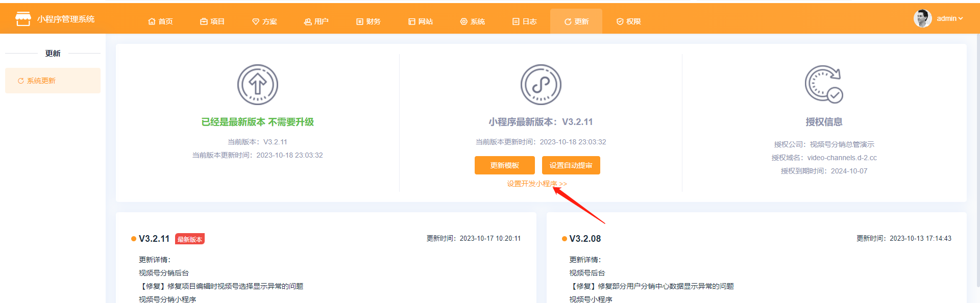
Task: Click 小程序最新版本：V3.2.11 heading
Action: pyautogui.click(x=541, y=122)
